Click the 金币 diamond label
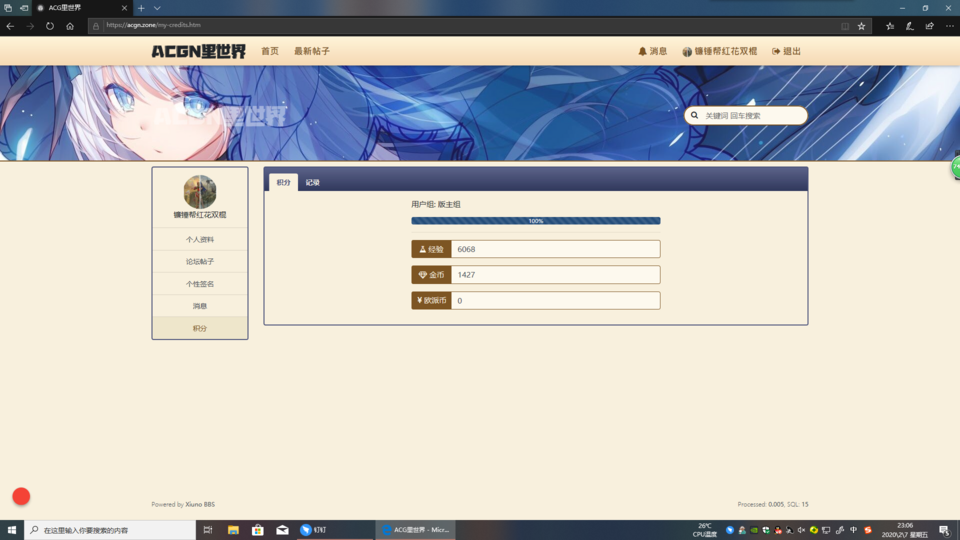Screen dimensions: 960x540 tap(431, 275)
